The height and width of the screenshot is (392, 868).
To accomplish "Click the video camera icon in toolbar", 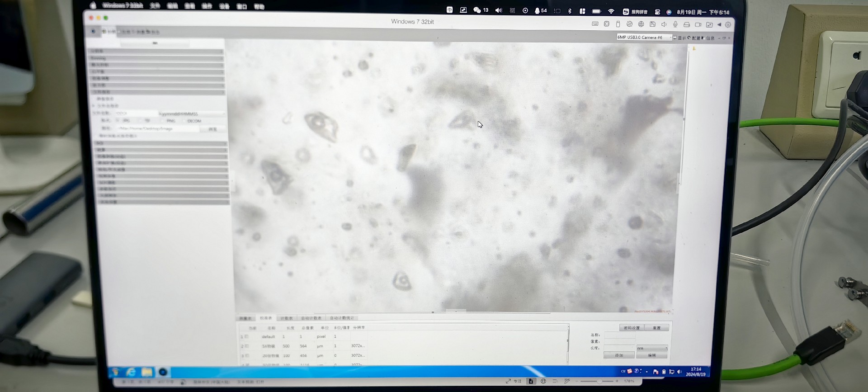I will [698, 24].
